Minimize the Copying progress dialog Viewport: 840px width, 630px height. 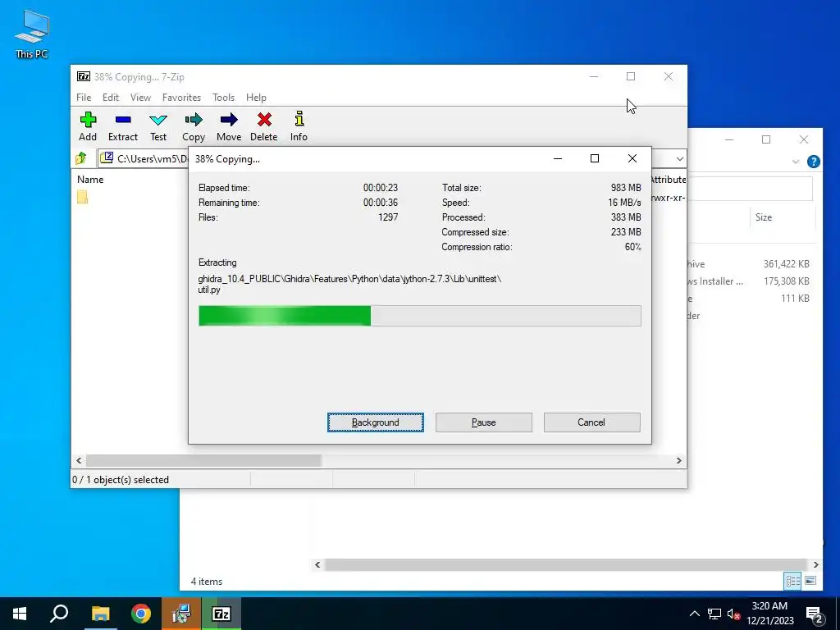point(558,158)
